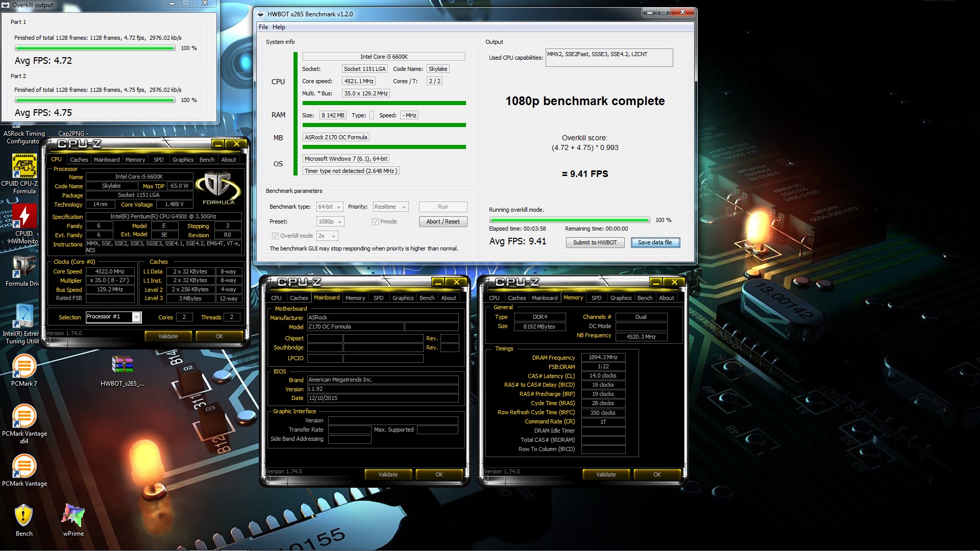Click the '= 9.41 FPS' score text

[585, 174]
